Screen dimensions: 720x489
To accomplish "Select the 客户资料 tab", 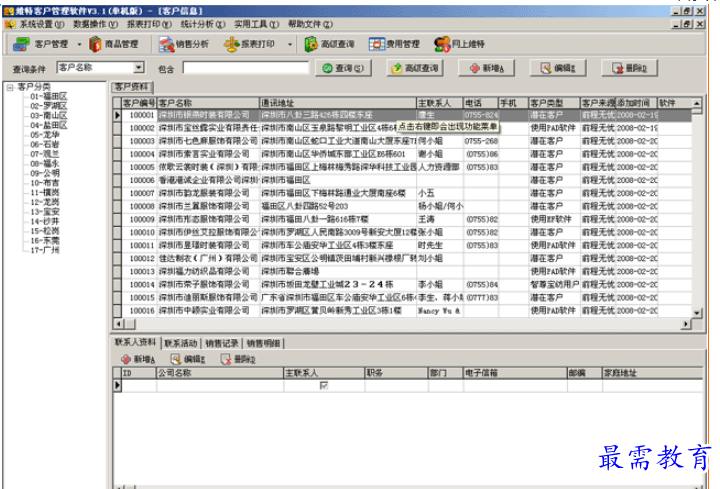I will point(132,87).
